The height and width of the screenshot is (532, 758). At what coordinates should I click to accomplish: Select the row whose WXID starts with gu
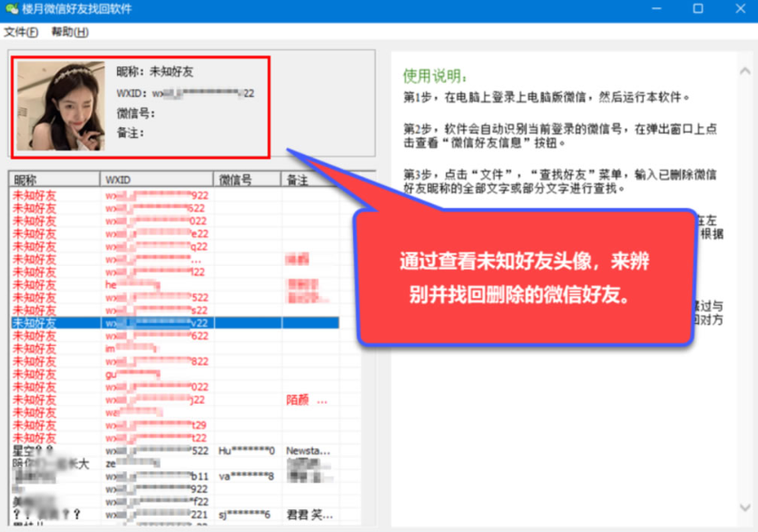coord(174,374)
